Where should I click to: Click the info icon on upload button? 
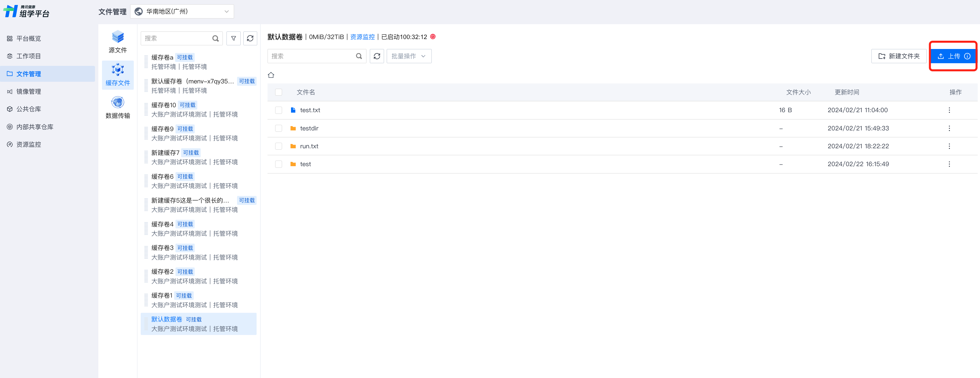[967, 56]
